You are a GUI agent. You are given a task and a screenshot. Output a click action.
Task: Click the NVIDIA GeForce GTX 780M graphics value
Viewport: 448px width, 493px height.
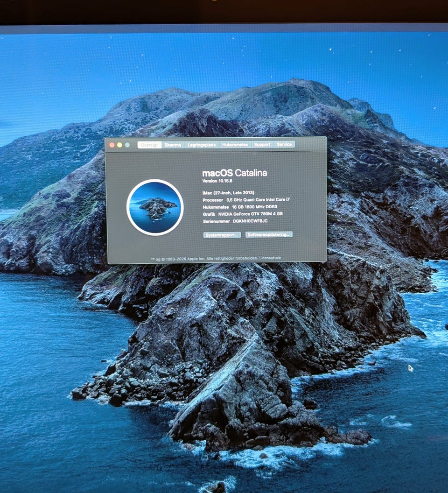pos(250,214)
